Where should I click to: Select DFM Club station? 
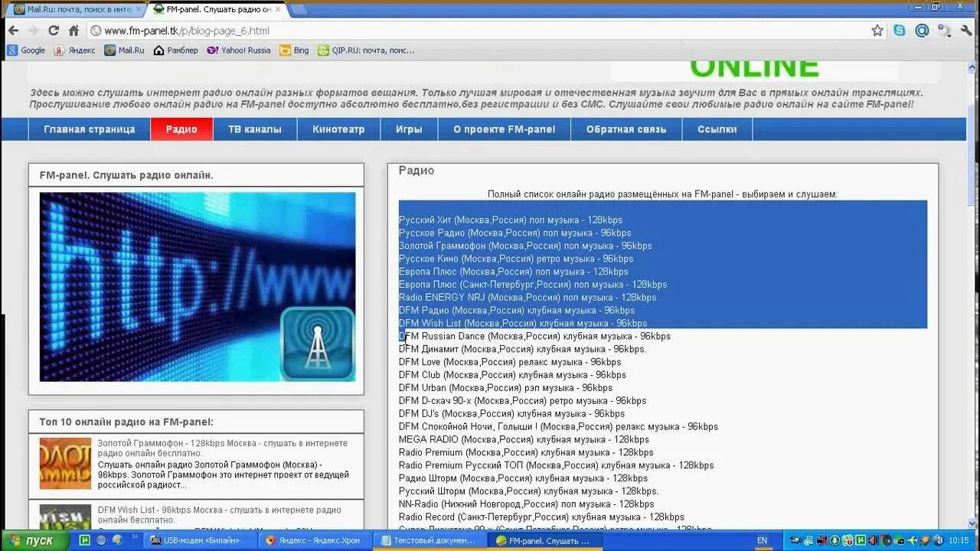pyautogui.click(x=512, y=375)
